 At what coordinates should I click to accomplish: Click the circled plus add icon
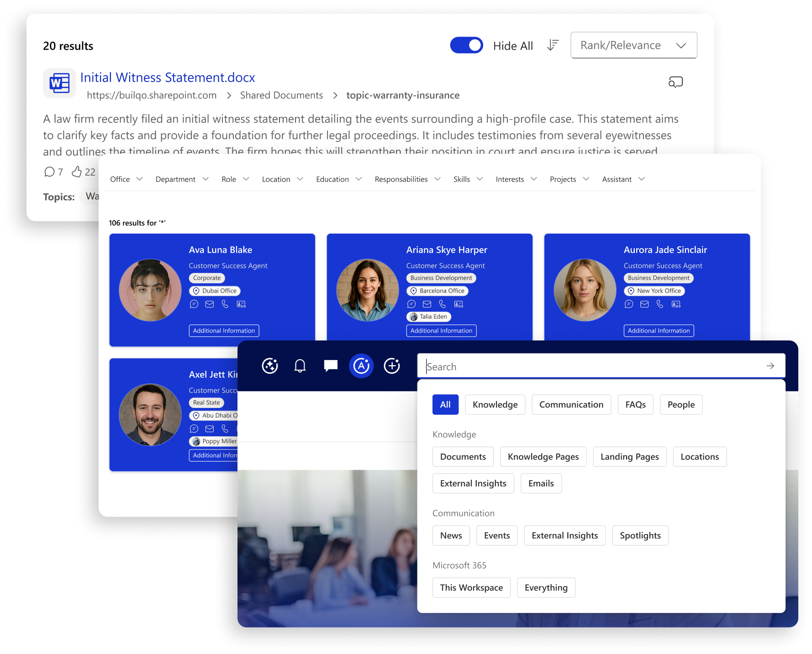pyautogui.click(x=392, y=366)
